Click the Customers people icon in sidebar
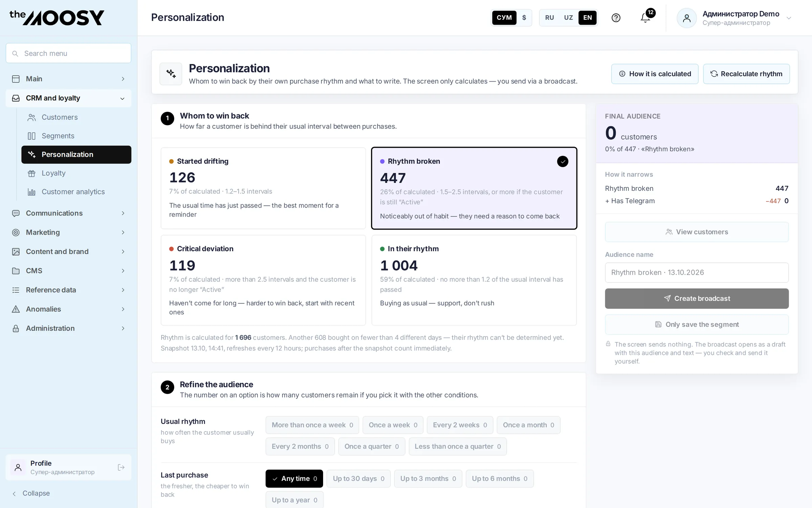The image size is (812, 508). 31,117
